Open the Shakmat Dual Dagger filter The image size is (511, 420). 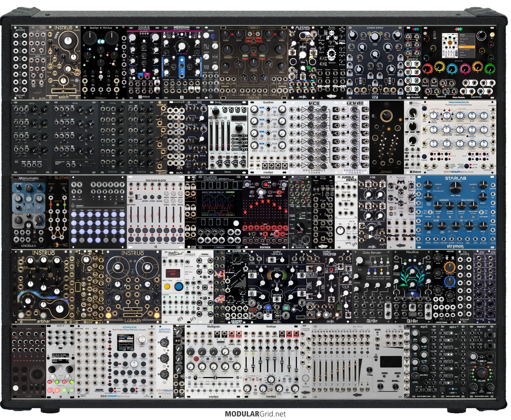pyautogui.click(x=413, y=137)
